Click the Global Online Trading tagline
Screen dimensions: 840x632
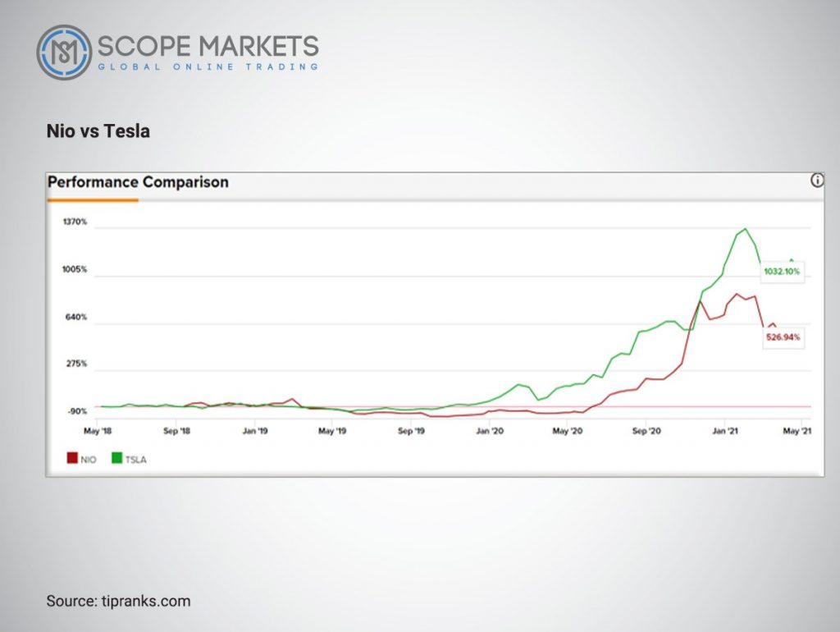point(208,67)
